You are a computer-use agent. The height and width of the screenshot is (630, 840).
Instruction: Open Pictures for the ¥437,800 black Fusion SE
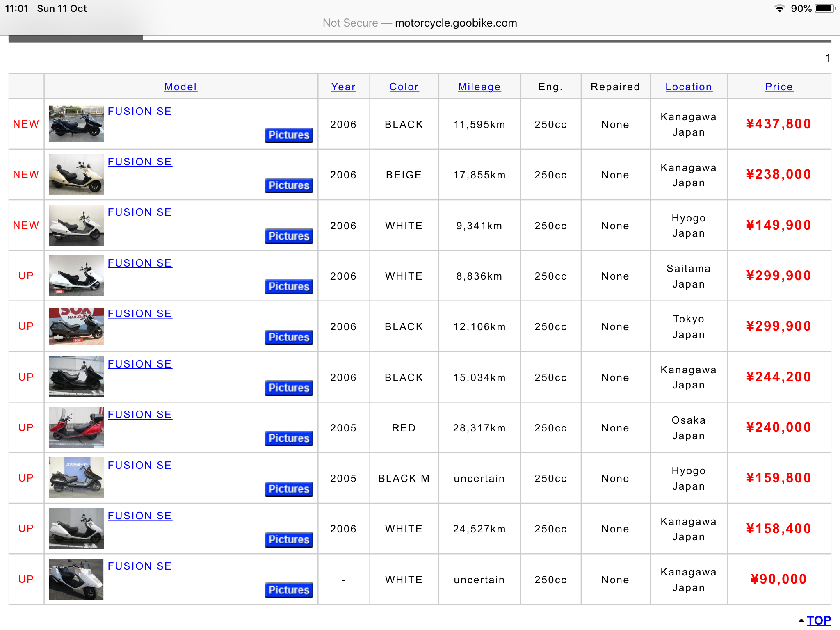[x=289, y=135]
